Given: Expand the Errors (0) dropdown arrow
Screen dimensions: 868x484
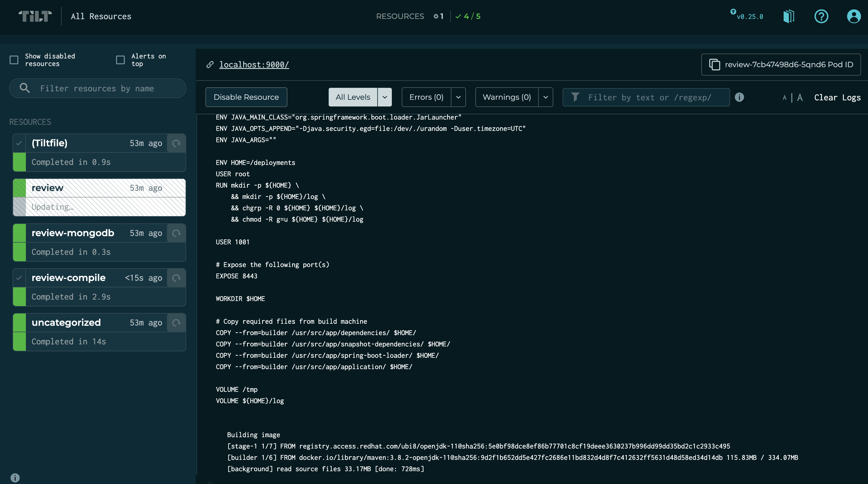Looking at the screenshot, I should (x=458, y=97).
